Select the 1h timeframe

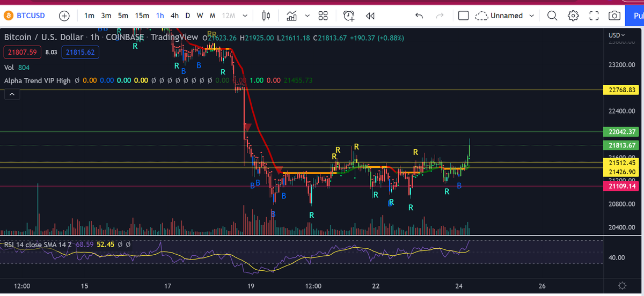pos(160,16)
